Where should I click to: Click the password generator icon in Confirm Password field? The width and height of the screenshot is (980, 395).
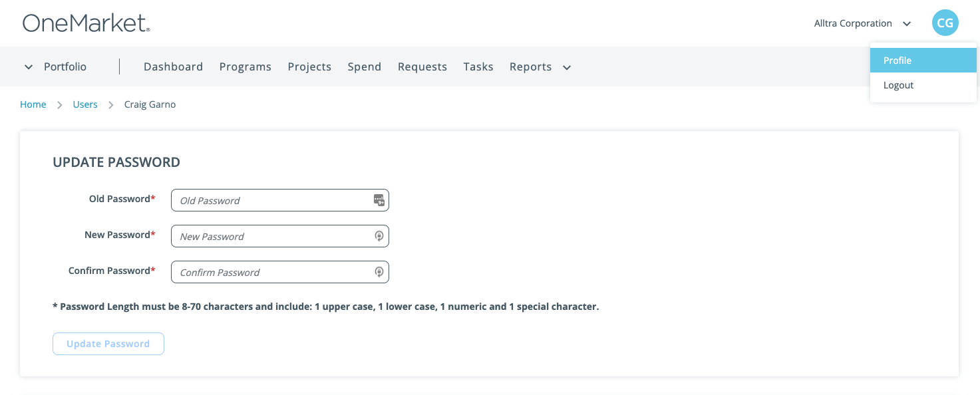click(379, 271)
